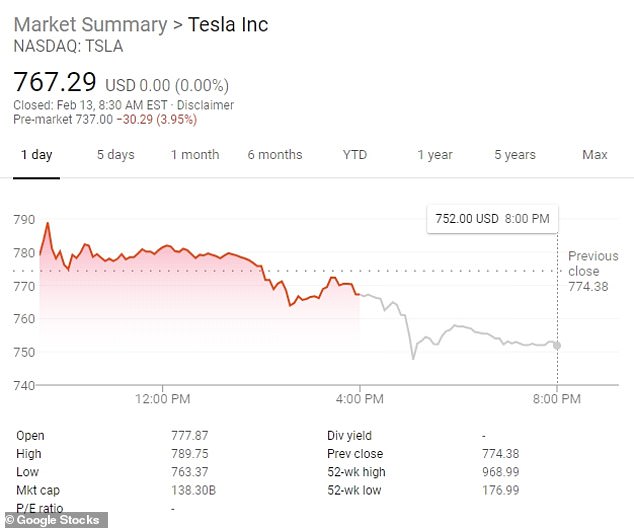Select the Max range tab
The width and height of the screenshot is (634, 528).
pyautogui.click(x=594, y=155)
